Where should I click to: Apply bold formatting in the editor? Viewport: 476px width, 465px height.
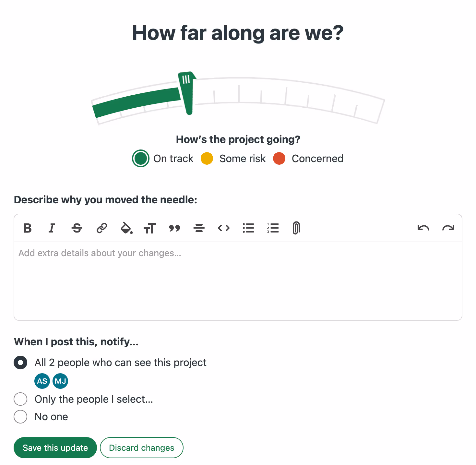[27, 228]
